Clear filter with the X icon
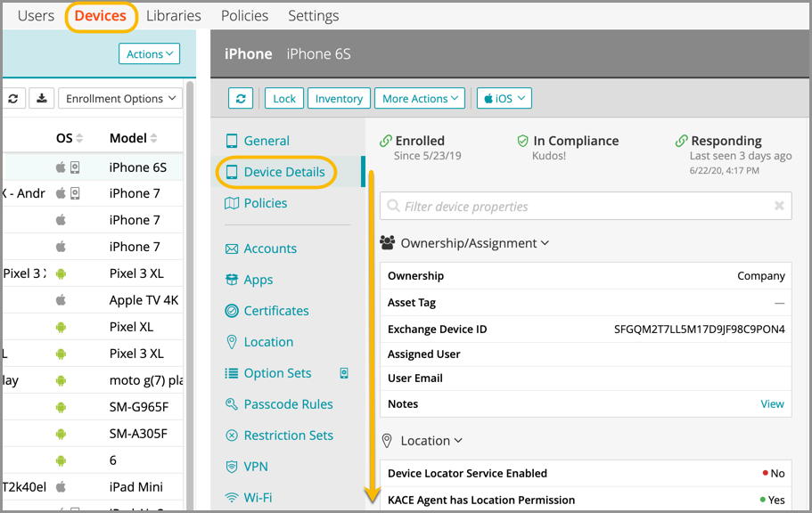This screenshot has width=812, height=513. click(x=779, y=206)
